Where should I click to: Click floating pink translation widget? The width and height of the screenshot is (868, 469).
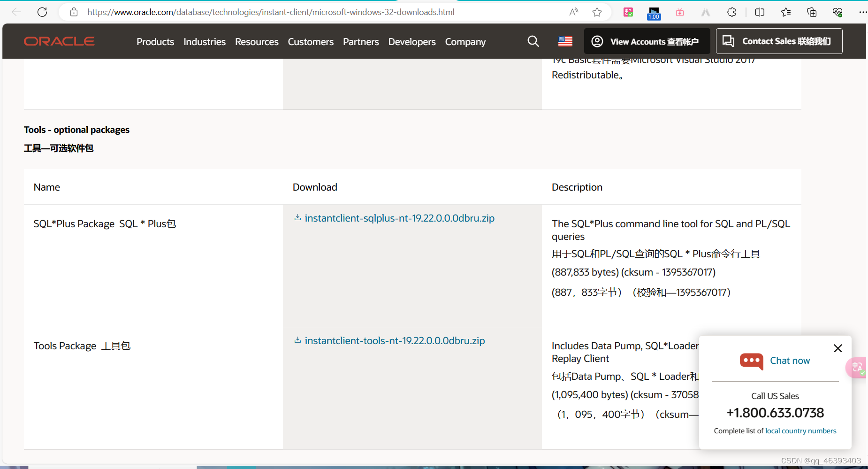pos(857,368)
